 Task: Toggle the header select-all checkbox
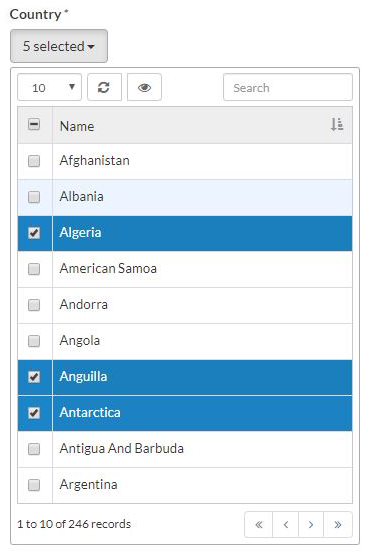pos(34,125)
